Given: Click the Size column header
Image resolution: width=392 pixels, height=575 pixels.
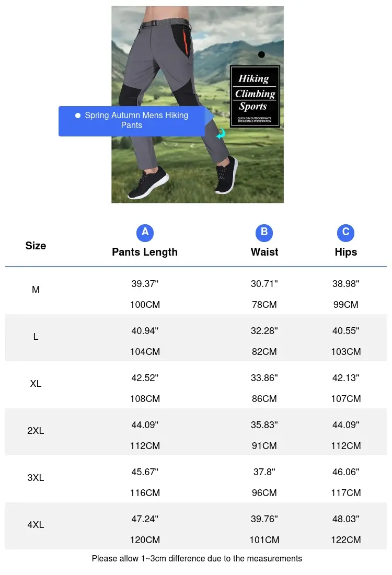Looking at the screenshot, I should (x=36, y=246).
